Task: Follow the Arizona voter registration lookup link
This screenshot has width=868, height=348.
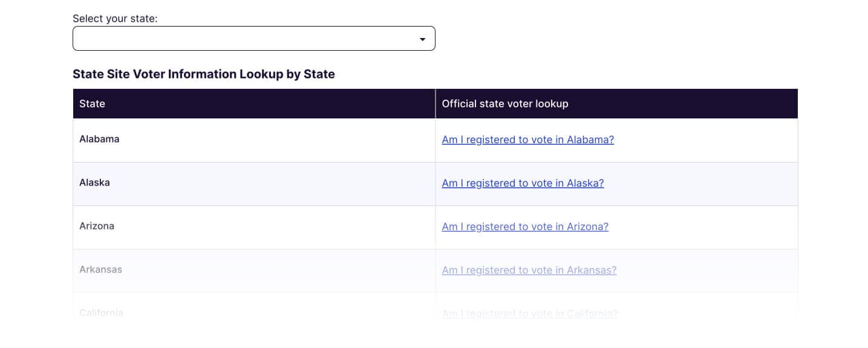Action: [x=525, y=227]
